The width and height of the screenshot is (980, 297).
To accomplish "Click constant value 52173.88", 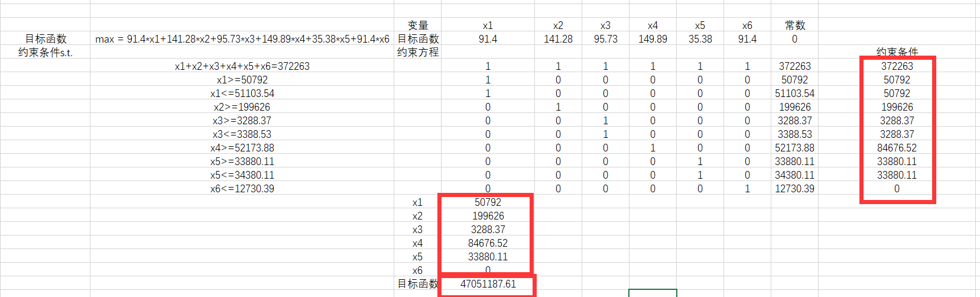I will (795, 148).
